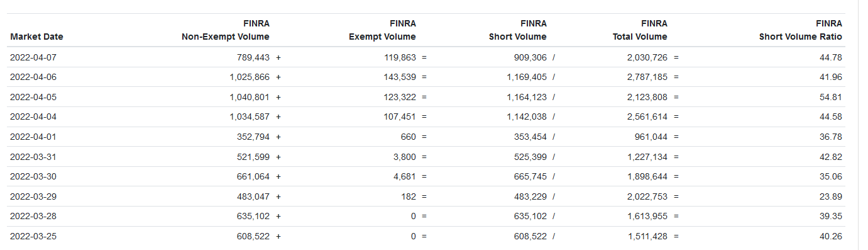Screen dimensions: 868x250
Task: Click the 635,102 short volume value
Action: (x=530, y=216)
